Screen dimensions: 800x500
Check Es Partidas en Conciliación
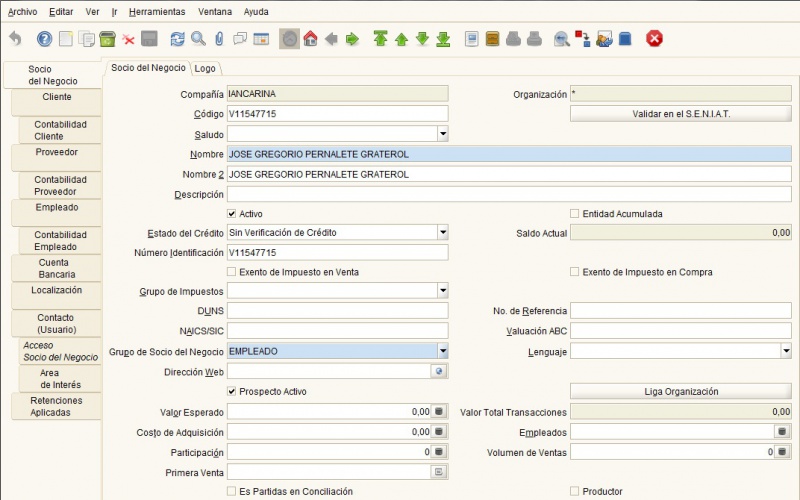coord(232,491)
